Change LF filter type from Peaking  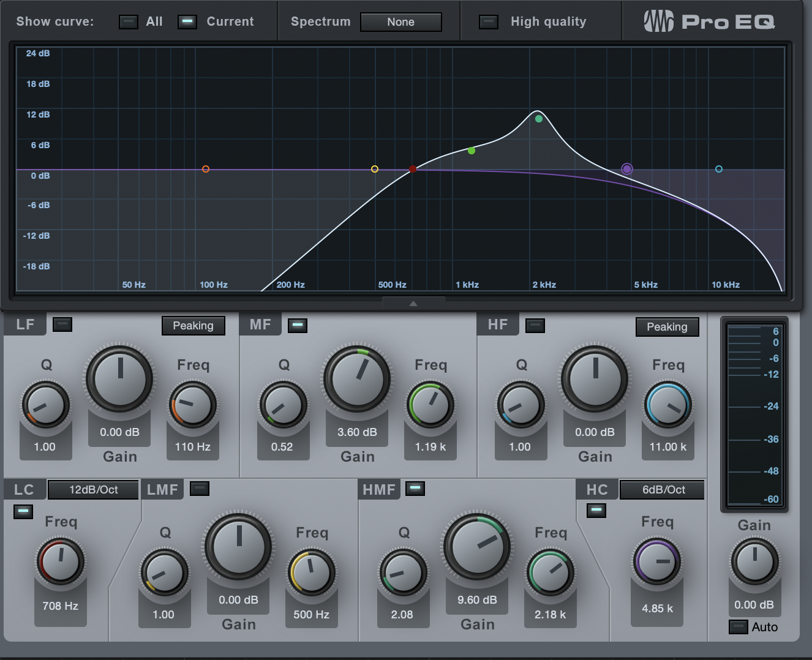(193, 326)
